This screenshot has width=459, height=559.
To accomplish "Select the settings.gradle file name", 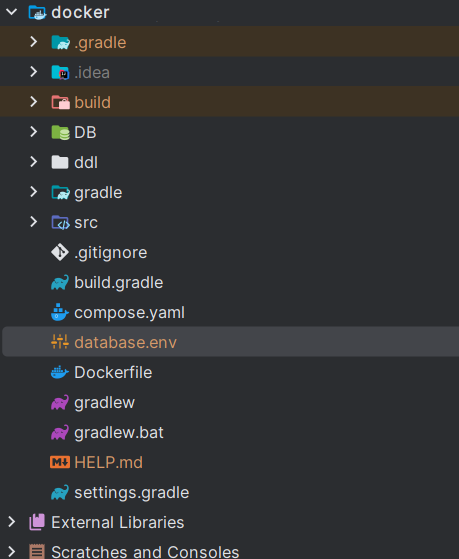I will point(132,493).
